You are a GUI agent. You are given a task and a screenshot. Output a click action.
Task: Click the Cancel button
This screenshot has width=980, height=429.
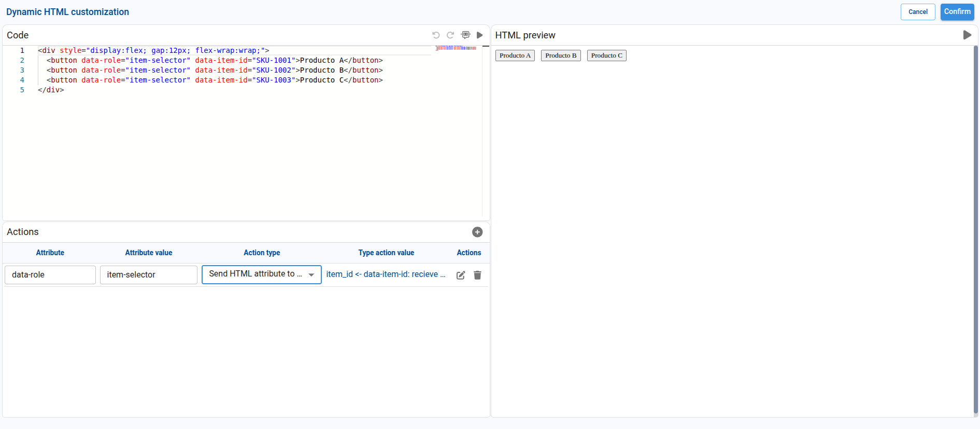(918, 12)
